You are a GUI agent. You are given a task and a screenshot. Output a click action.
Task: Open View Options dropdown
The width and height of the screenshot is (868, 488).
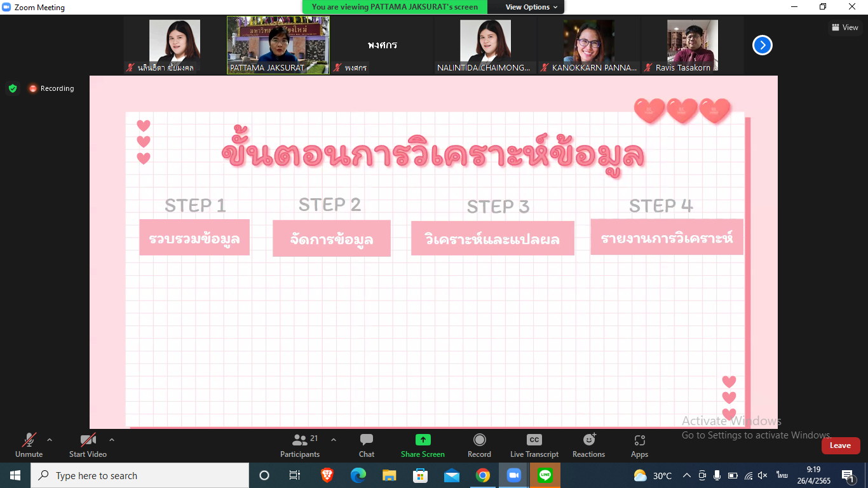click(531, 7)
